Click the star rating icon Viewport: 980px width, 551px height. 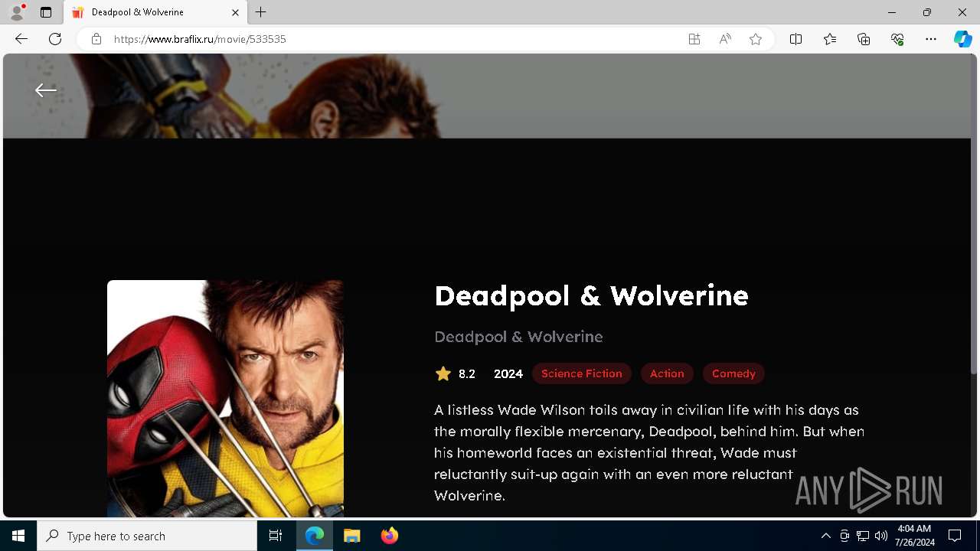pos(443,373)
